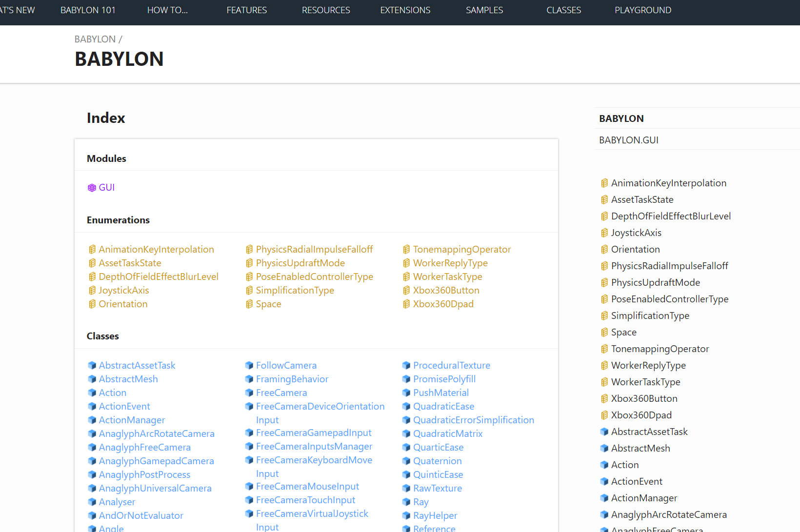Open the RawTexture class link
This screenshot has height=532, width=800.
pos(438,488)
